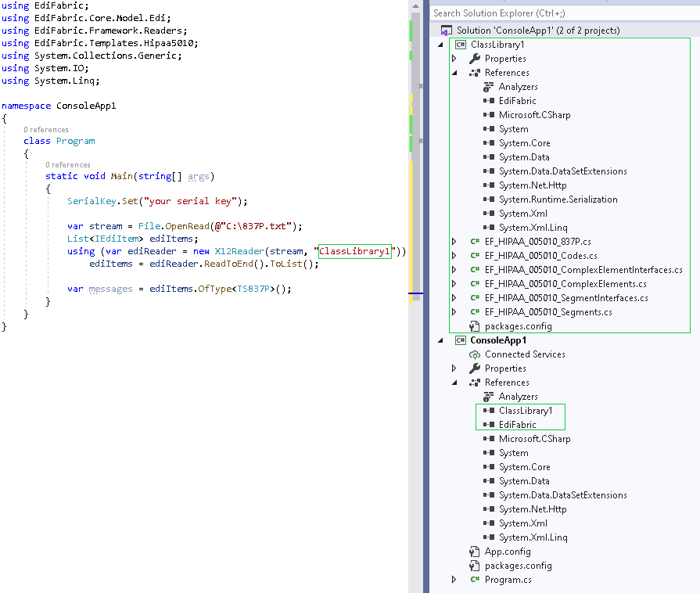The width and height of the screenshot is (700, 593).
Task: Click the X12Reader type name in code
Action: tap(239, 251)
